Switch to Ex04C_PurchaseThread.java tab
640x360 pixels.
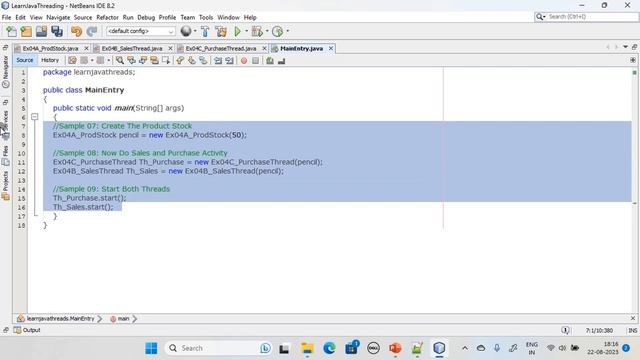coord(221,49)
